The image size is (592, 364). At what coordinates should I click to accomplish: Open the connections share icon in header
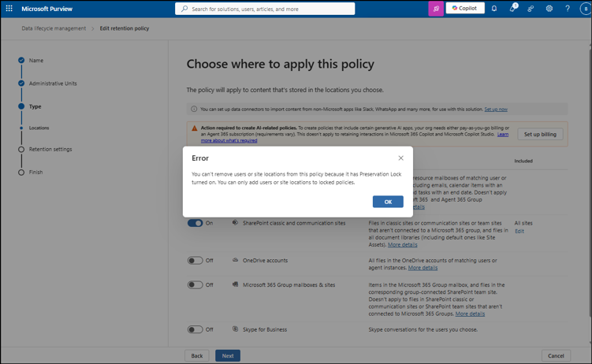[x=531, y=9]
